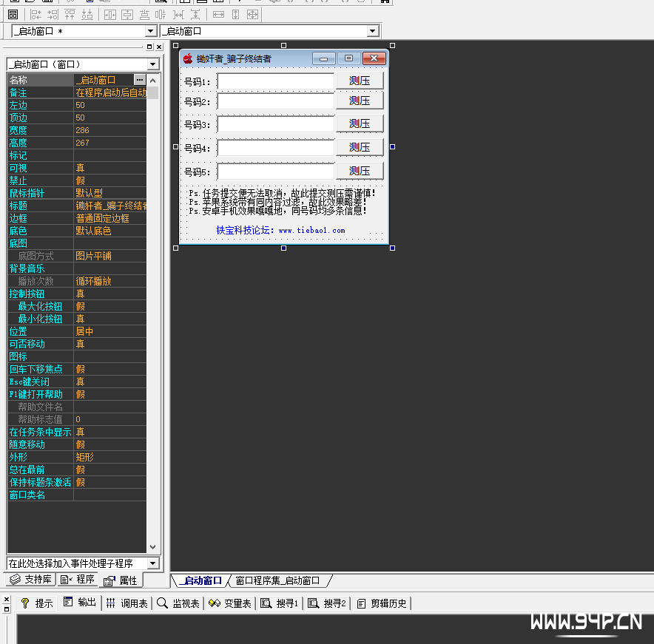Float the properties panel with its dock icon

click(x=149, y=47)
